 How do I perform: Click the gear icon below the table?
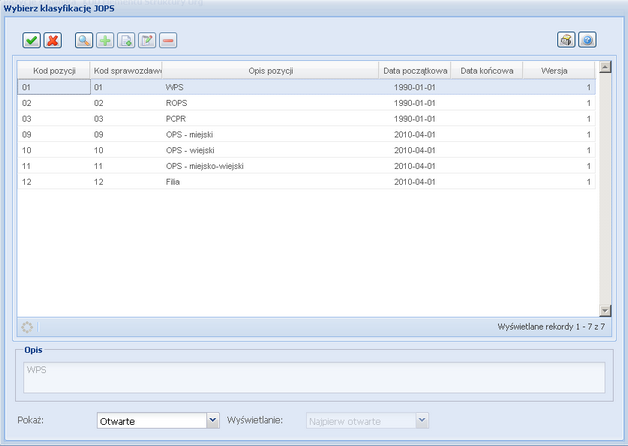click(x=27, y=326)
